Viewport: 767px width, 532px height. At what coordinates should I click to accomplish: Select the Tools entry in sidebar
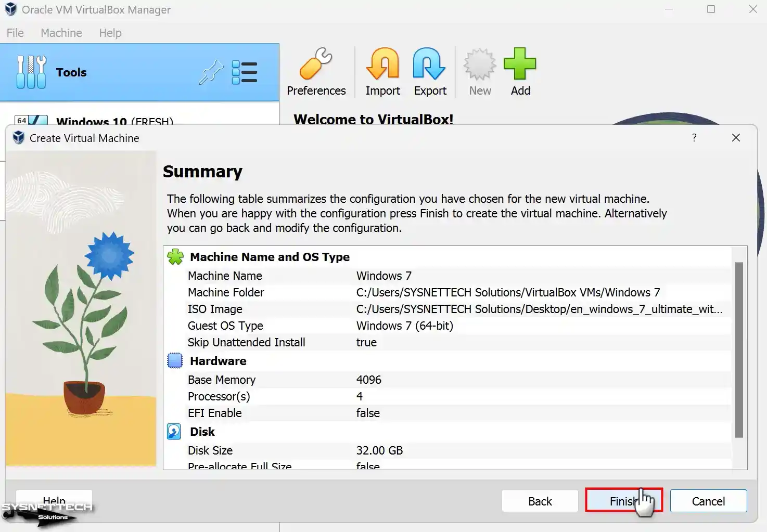139,72
